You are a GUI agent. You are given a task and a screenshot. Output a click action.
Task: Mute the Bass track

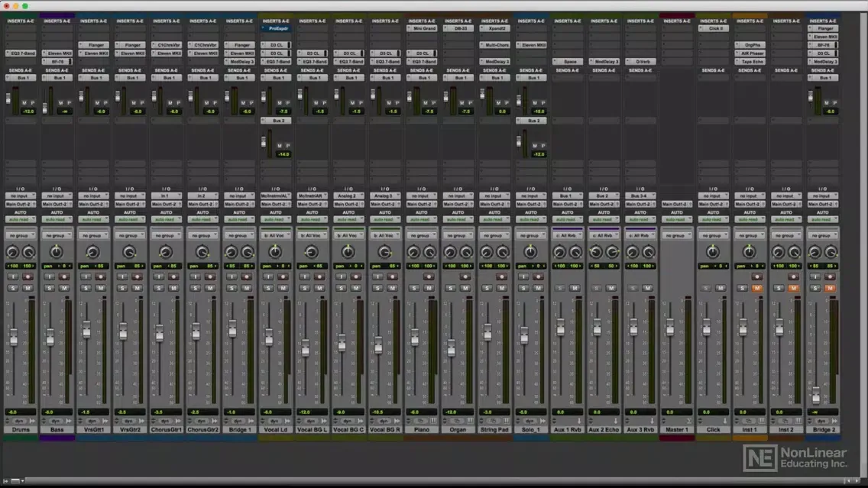[64, 288]
